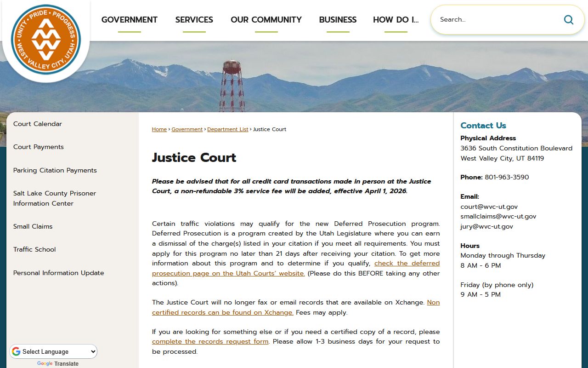Click email court@wvc-ut.gov
Viewport: 588px width, 368px height.
click(489, 207)
